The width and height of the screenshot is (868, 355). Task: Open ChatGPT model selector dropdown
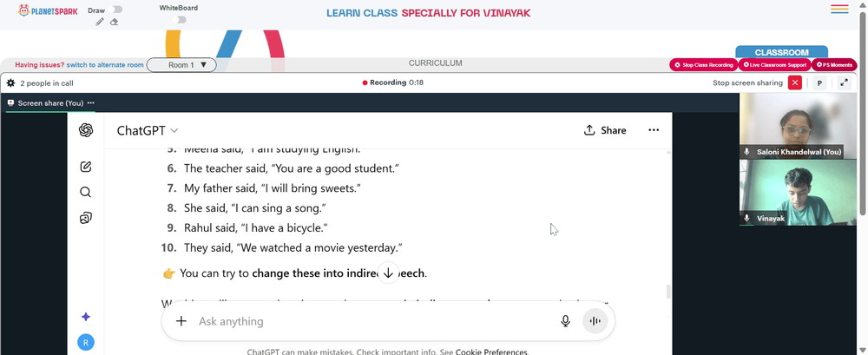pos(148,131)
